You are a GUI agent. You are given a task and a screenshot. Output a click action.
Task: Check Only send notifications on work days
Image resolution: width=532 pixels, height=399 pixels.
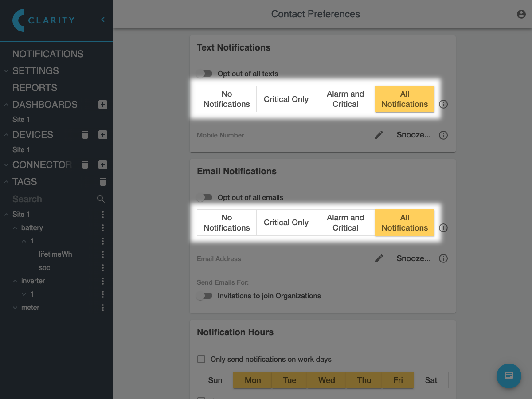tap(201, 359)
